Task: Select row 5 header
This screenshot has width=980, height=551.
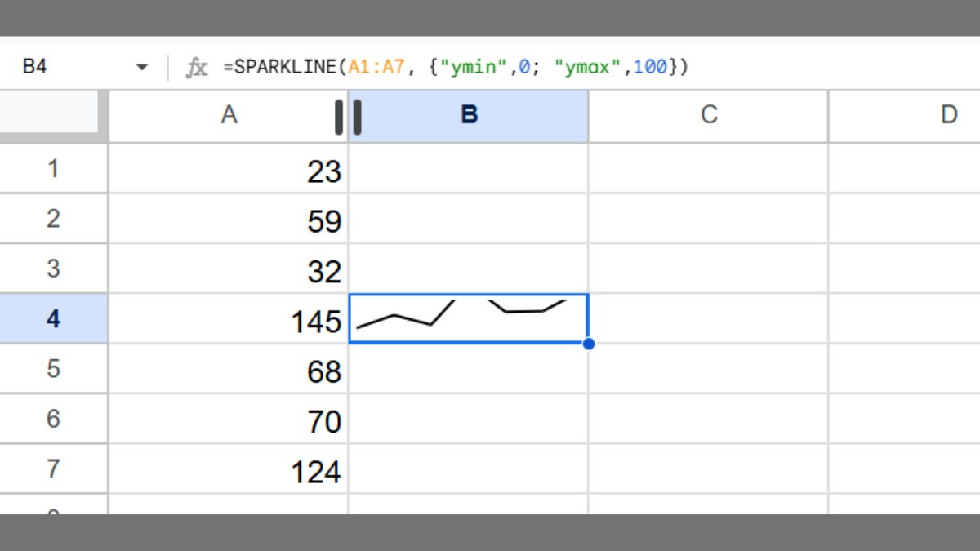Action: (53, 369)
